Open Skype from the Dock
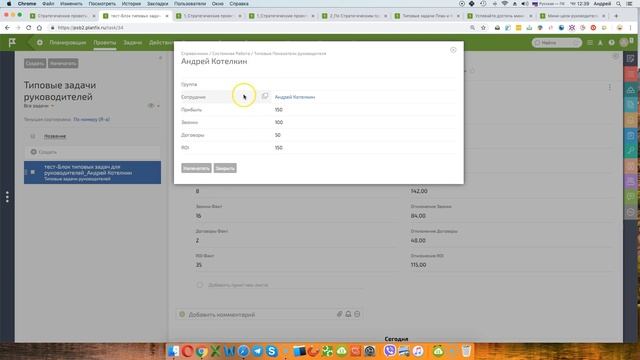 tap(271, 351)
